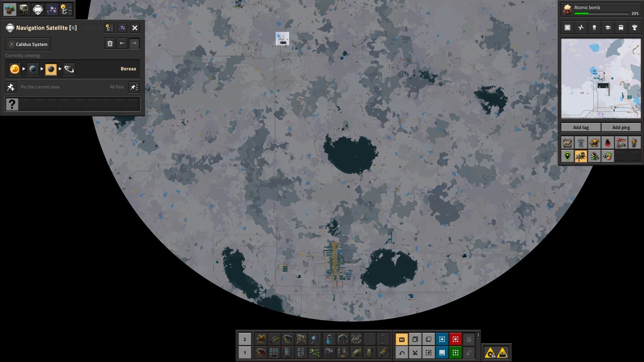Select the orbit icon in viewing chain

(69, 69)
